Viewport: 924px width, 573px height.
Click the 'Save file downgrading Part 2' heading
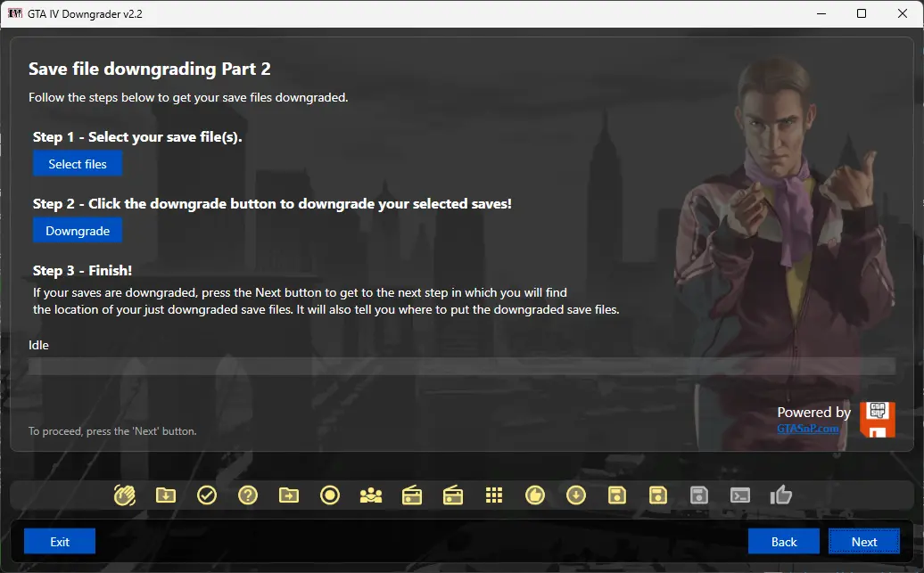(150, 69)
